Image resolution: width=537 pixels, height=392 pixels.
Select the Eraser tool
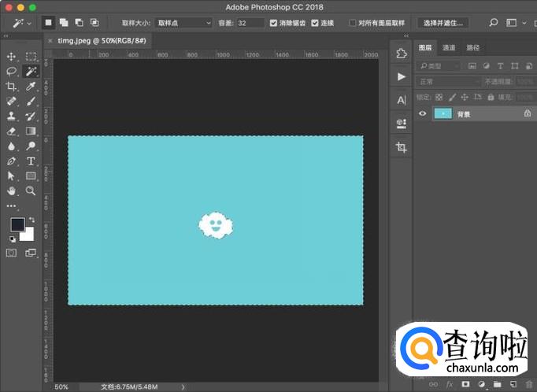click(12, 131)
